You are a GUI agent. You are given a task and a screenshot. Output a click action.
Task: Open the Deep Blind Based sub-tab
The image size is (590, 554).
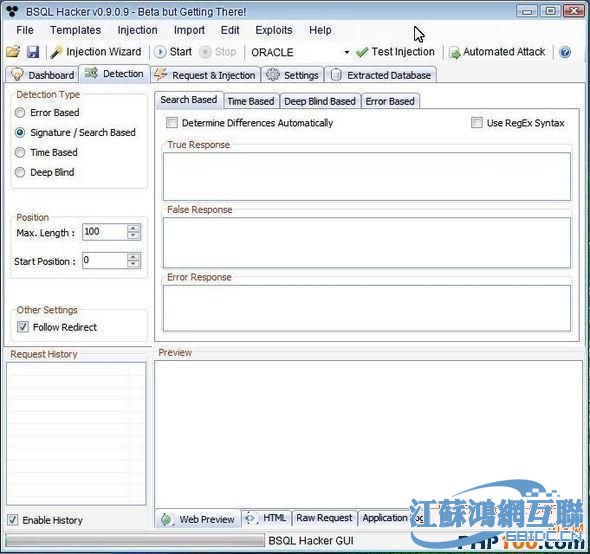coord(320,101)
